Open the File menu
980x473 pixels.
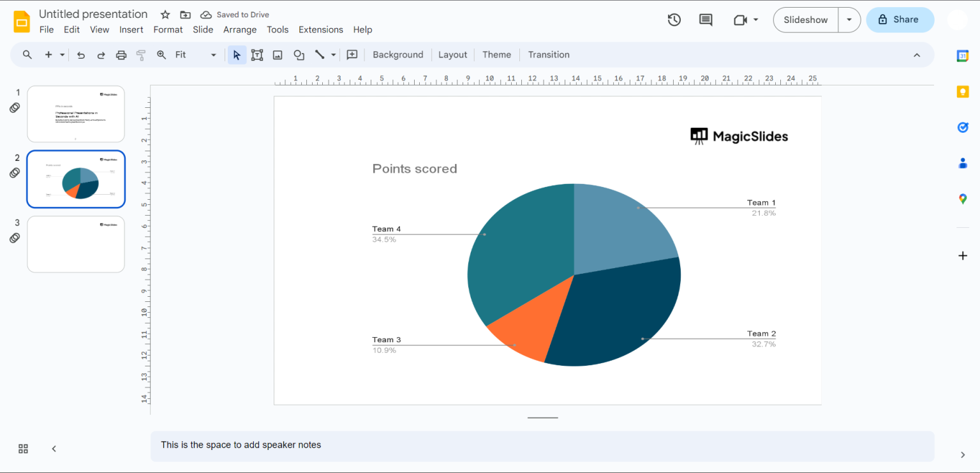click(x=47, y=29)
